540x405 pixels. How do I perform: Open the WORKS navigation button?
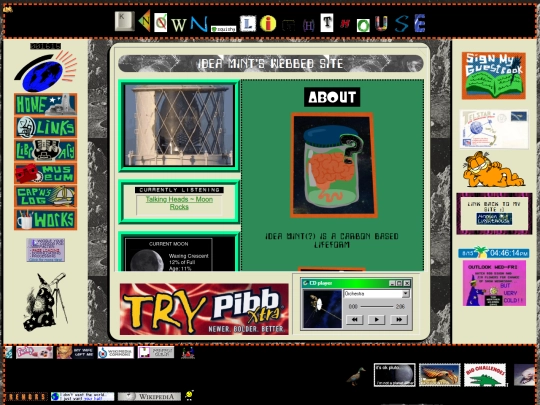click(45, 219)
